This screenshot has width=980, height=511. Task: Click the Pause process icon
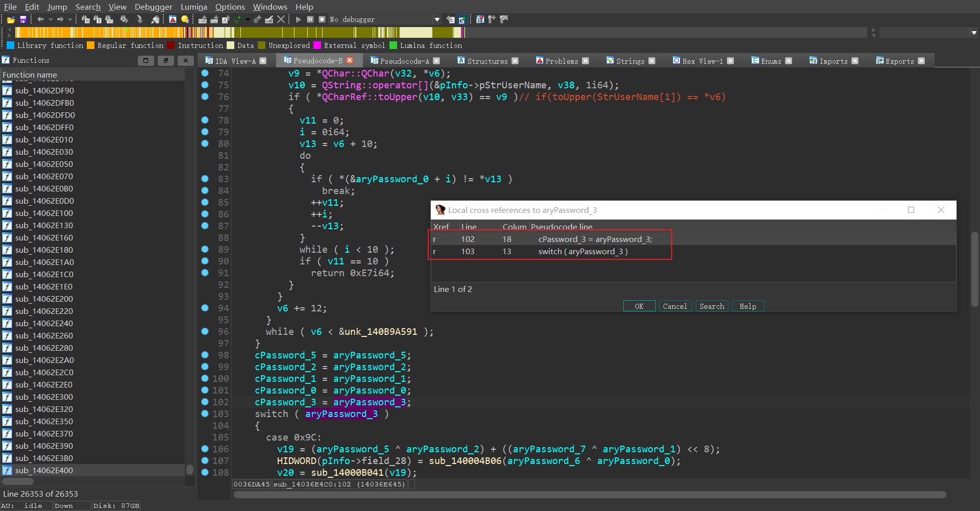(310, 19)
